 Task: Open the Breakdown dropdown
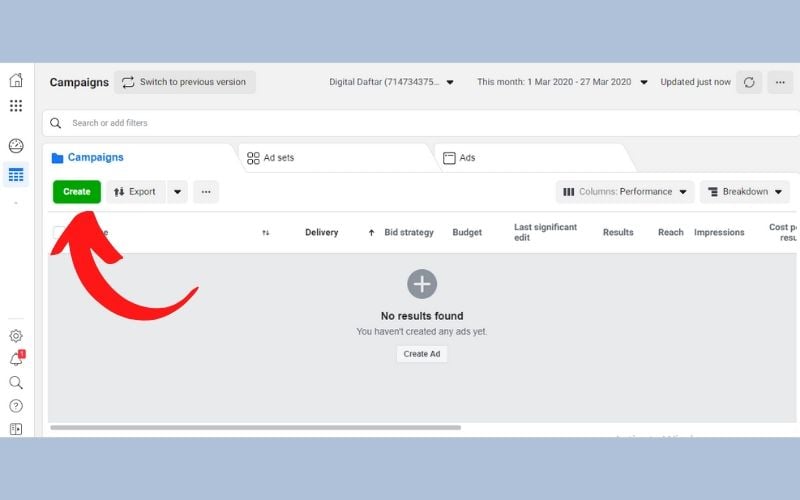click(745, 192)
